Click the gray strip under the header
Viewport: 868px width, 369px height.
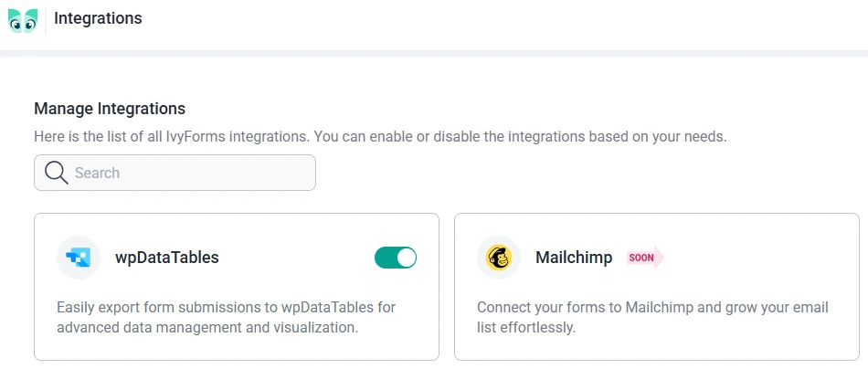click(434, 54)
